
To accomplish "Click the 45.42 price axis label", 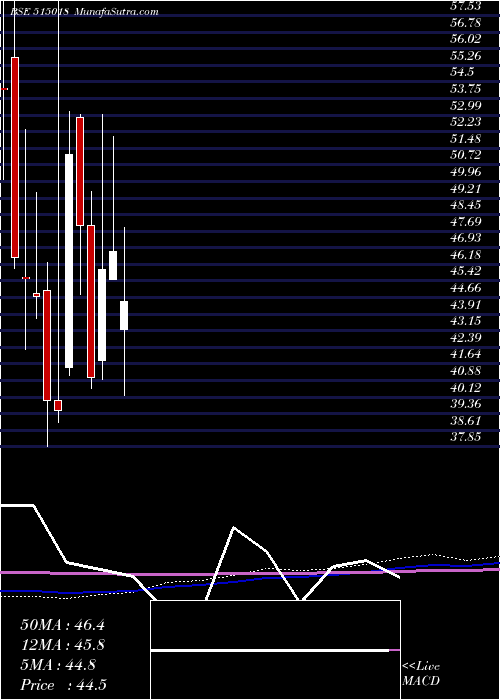I will pyautogui.click(x=466, y=271).
